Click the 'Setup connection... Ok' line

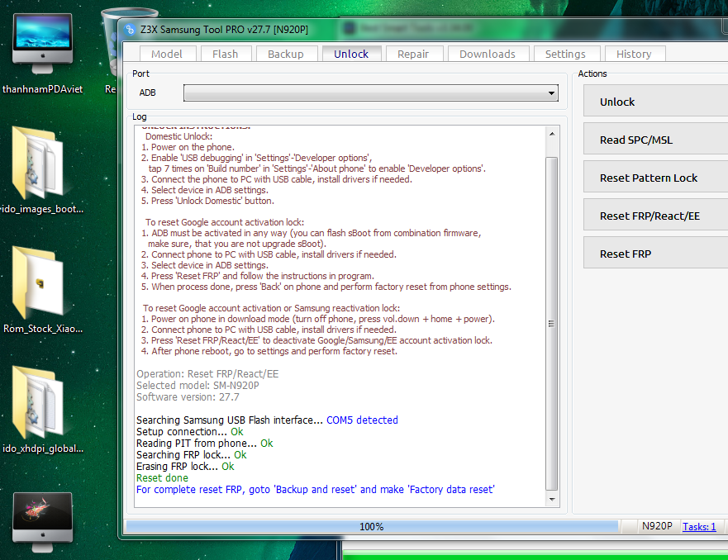(189, 431)
